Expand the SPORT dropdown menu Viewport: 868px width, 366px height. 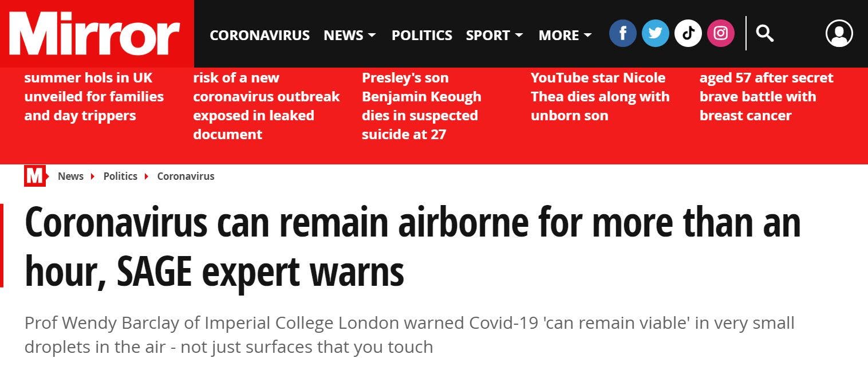pyautogui.click(x=494, y=36)
